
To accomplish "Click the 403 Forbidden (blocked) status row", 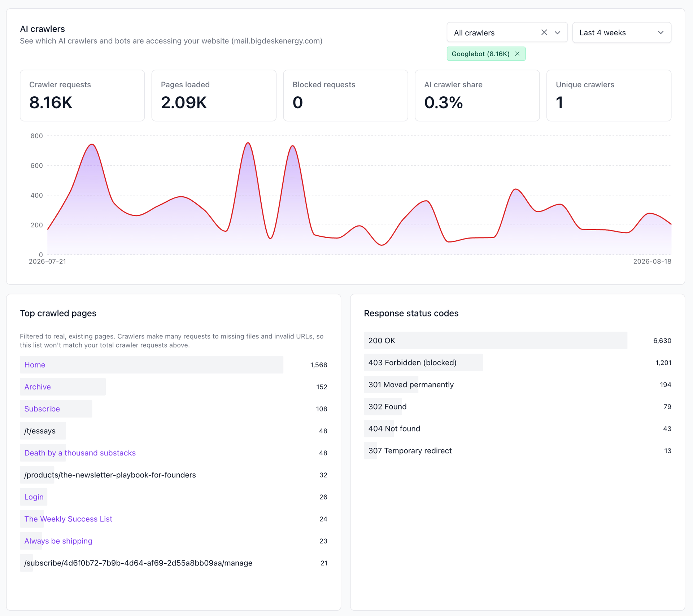I will pyautogui.click(x=517, y=363).
